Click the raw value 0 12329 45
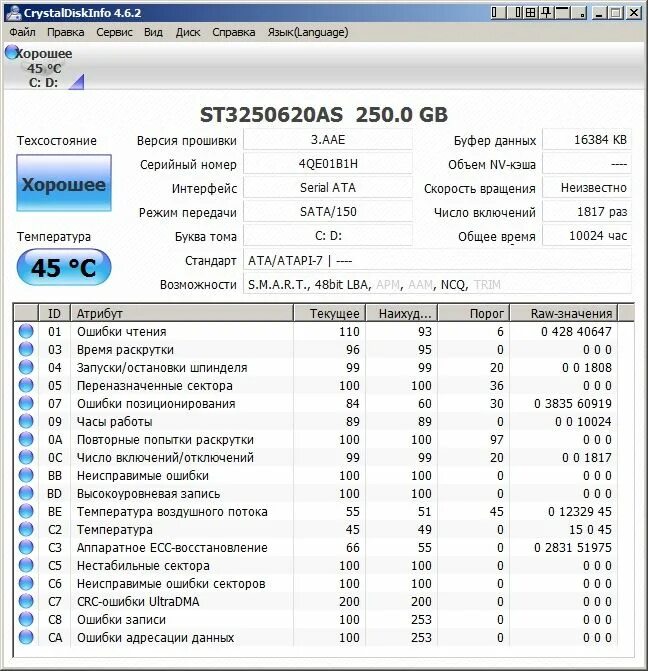Screen dimensions: 648x671 580,511
